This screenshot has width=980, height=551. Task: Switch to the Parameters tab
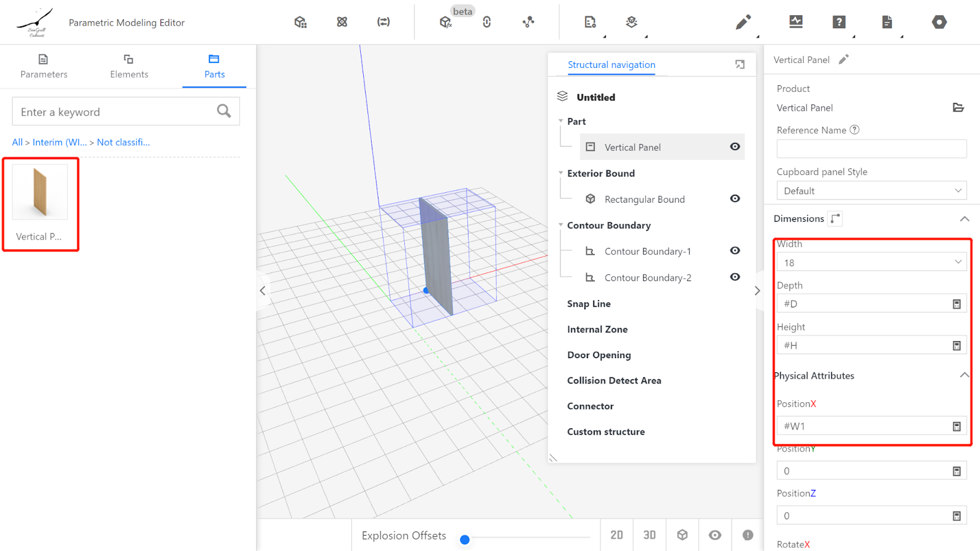[x=43, y=66]
